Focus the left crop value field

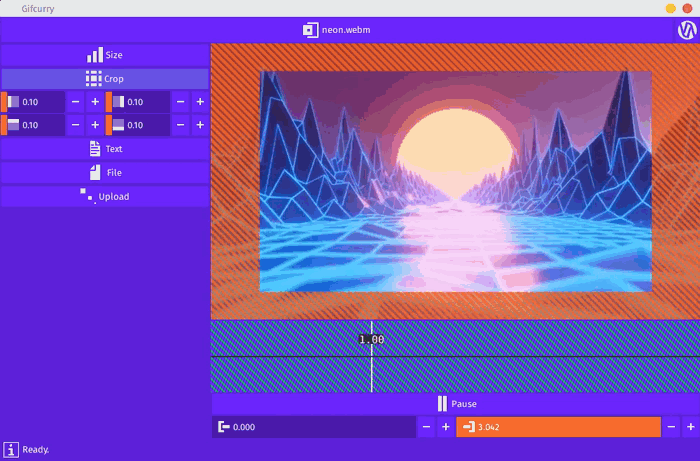(33, 102)
